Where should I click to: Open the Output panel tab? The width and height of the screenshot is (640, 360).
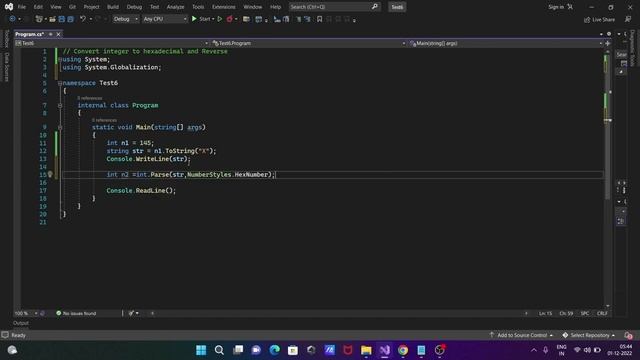[x=21, y=323]
